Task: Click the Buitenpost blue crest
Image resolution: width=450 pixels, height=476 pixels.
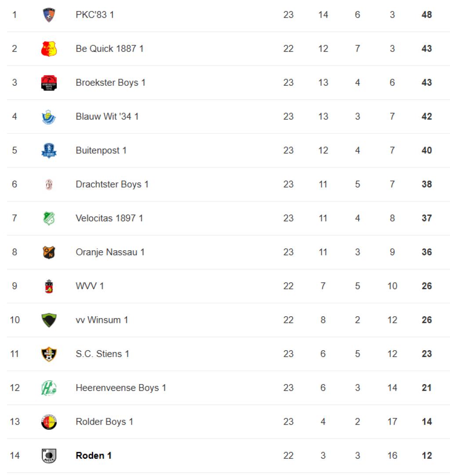Action: coord(49,150)
